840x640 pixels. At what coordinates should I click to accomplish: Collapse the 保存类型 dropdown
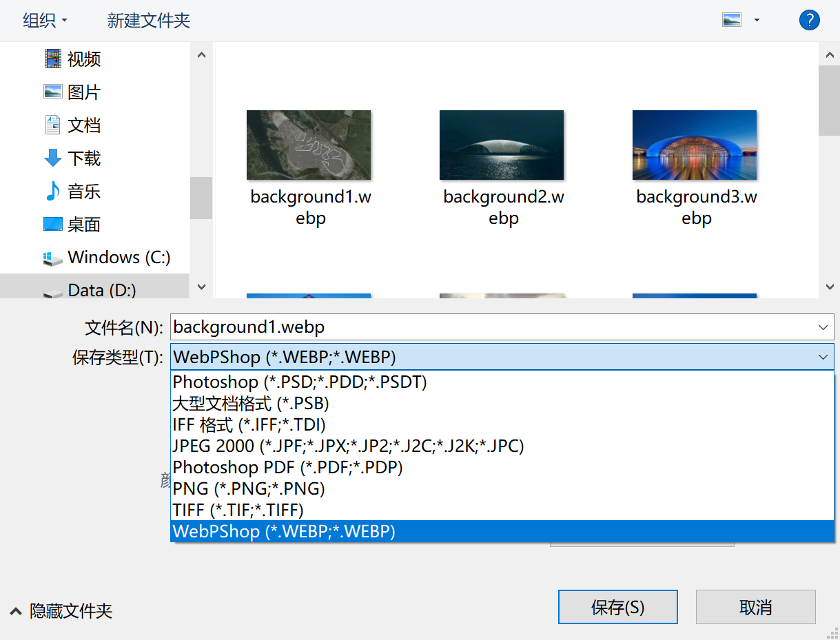(x=822, y=358)
